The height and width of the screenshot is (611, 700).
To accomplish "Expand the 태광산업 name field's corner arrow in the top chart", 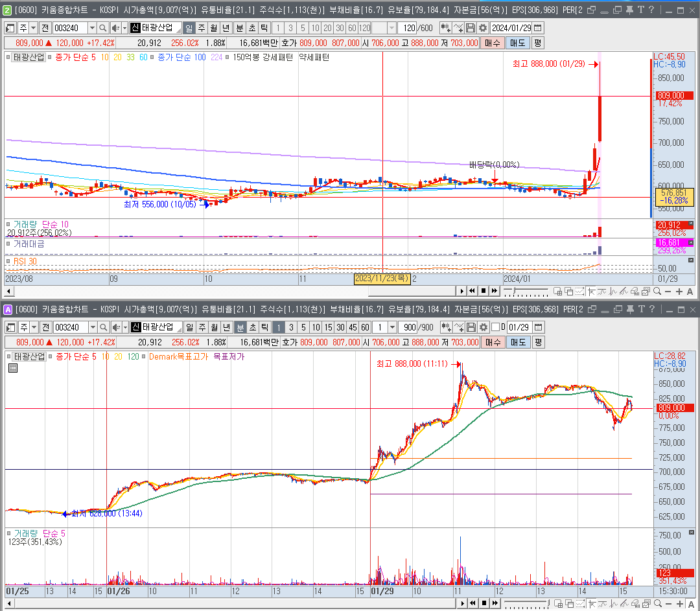I will [x=179, y=30].
